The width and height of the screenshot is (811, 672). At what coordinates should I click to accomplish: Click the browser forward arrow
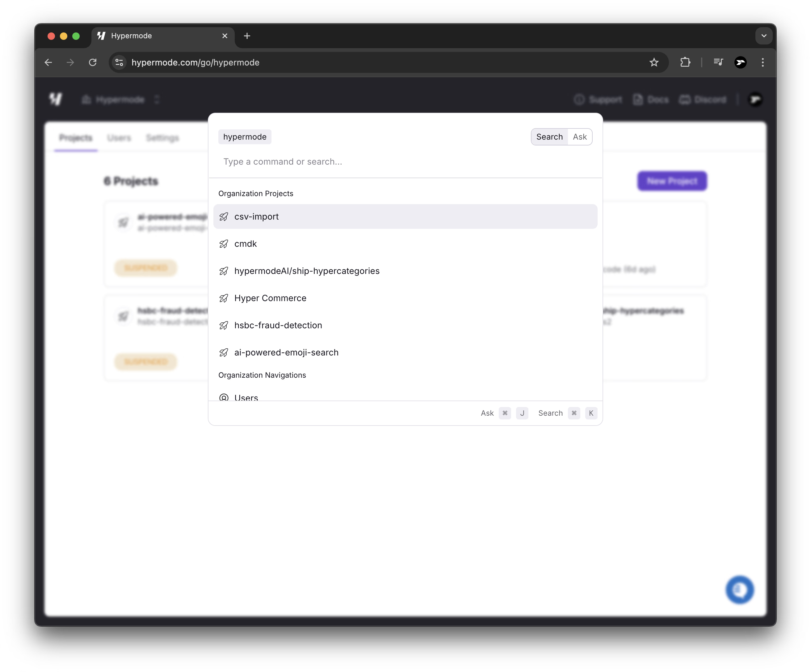[x=70, y=62]
